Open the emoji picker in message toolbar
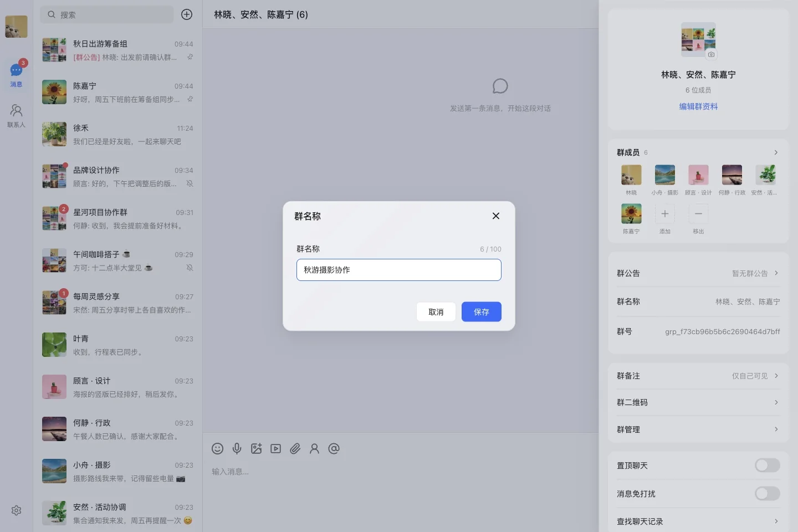 point(218,449)
